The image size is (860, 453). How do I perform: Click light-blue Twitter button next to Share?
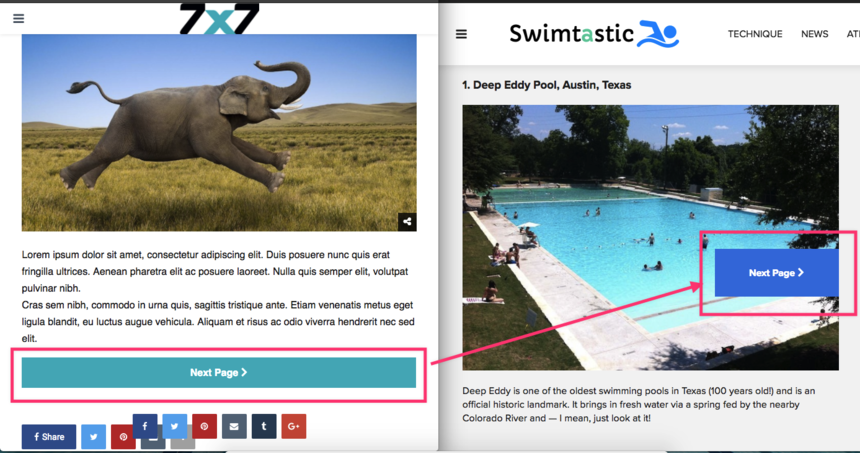93,437
